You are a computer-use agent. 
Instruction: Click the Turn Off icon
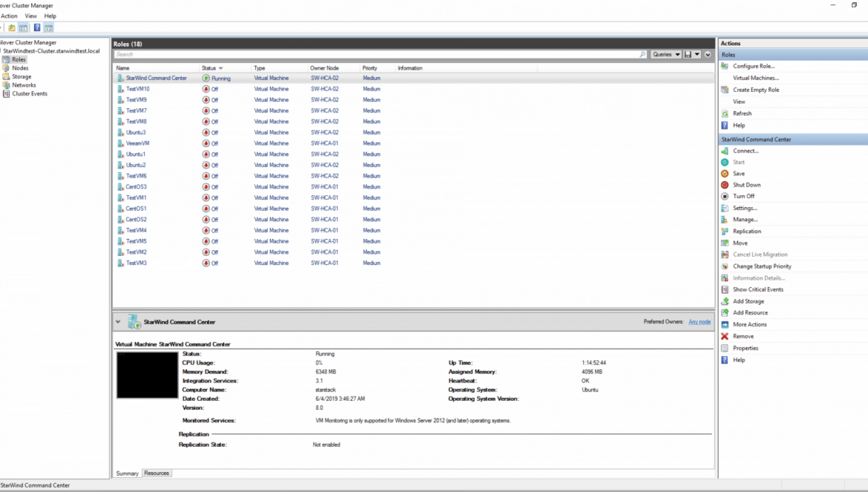(x=725, y=196)
